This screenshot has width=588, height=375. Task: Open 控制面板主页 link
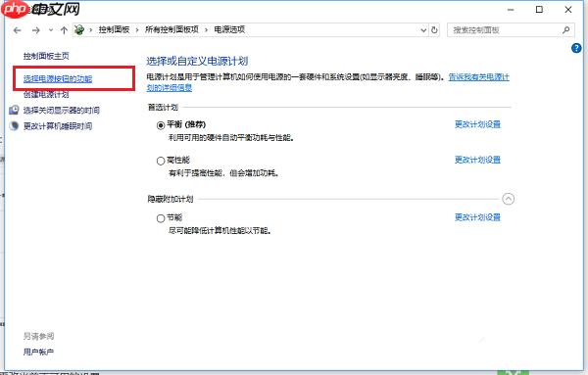tap(46, 56)
